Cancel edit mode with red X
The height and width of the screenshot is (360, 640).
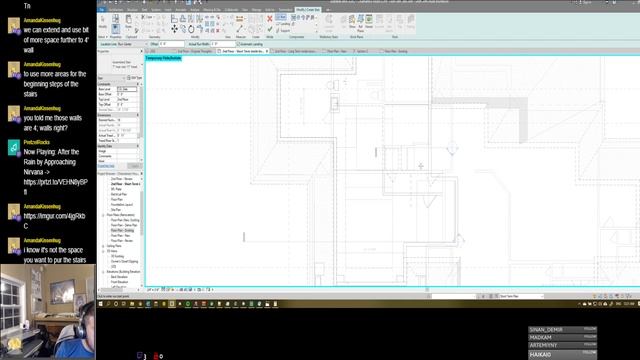click(x=270, y=19)
